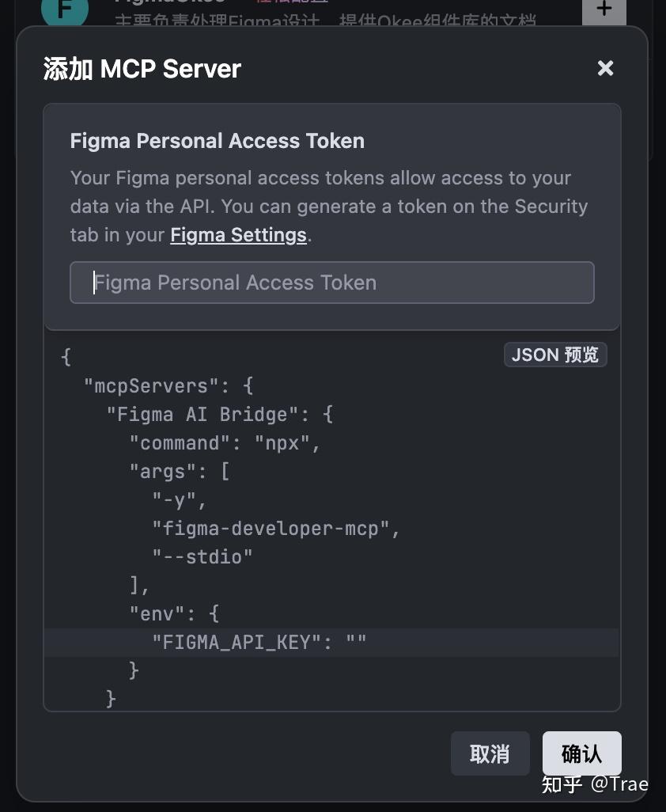Click the npx command value
Image resolution: width=666 pixels, height=812 pixels.
(x=285, y=442)
